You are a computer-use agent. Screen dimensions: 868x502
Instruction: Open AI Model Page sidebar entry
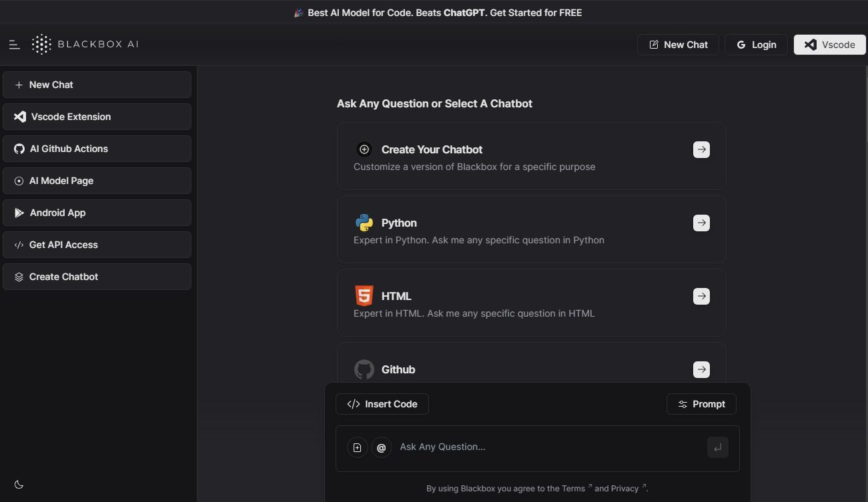tap(97, 181)
